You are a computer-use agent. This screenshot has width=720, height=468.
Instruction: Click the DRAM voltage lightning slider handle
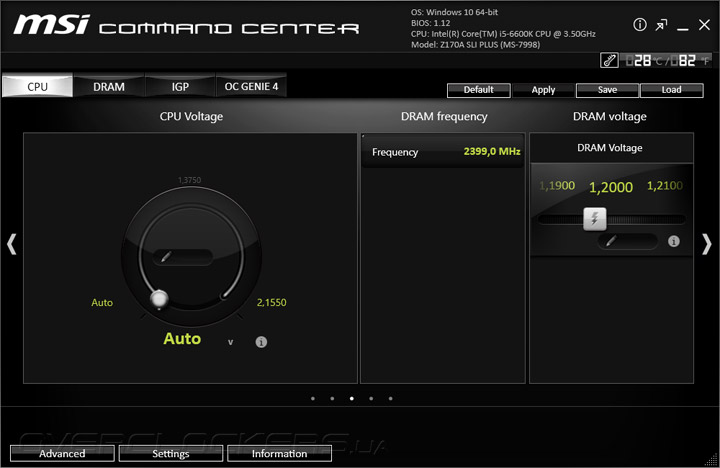point(595,219)
